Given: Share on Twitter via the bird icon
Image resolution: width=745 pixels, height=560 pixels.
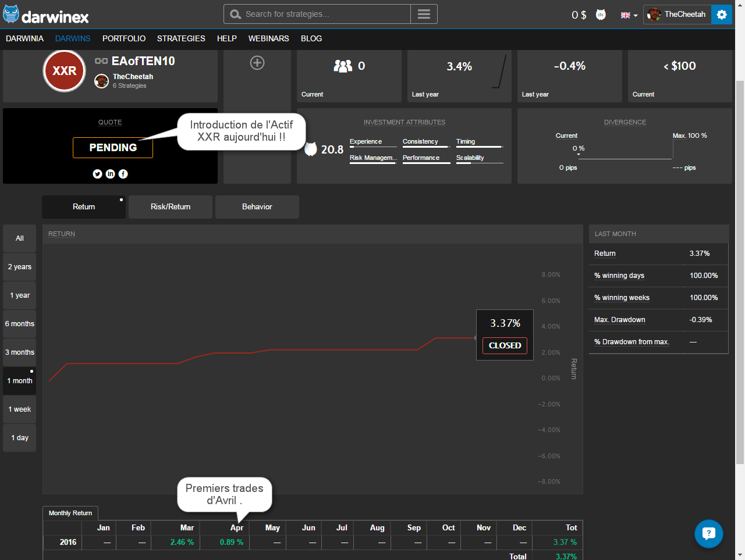Looking at the screenshot, I should (x=97, y=174).
